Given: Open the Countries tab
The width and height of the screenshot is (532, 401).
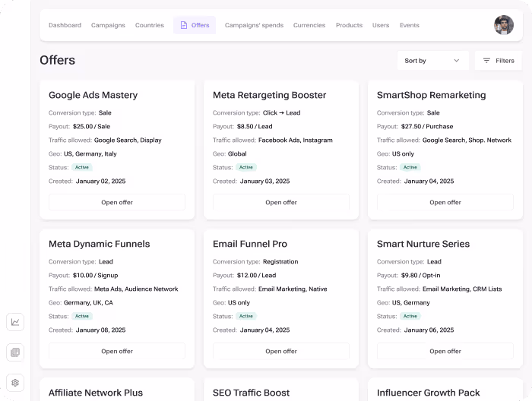Looking at the screenshot, I should [149, 25].
